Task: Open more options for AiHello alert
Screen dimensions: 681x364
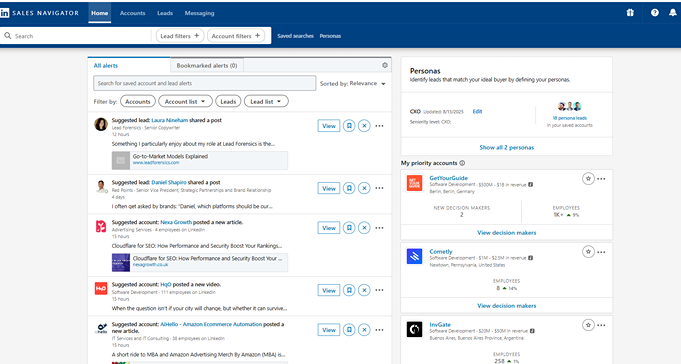Action: click(x=379, y=330)
